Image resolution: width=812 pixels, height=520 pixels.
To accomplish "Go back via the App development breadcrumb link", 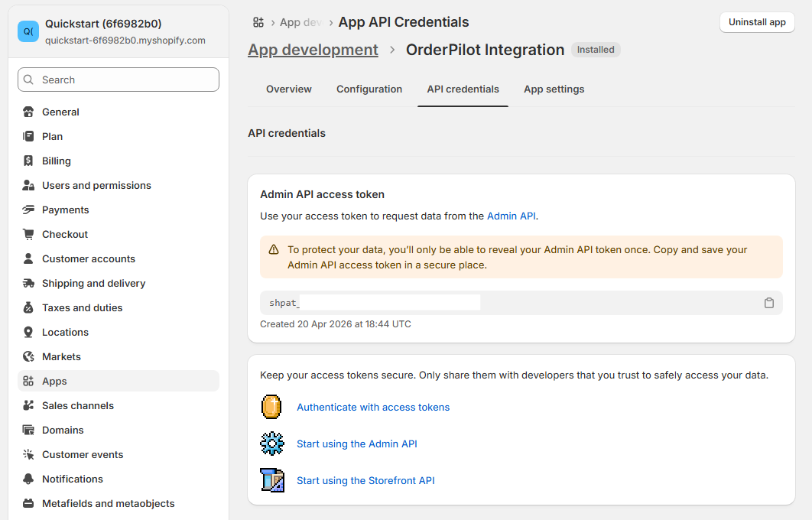I will tap(313, 49).
